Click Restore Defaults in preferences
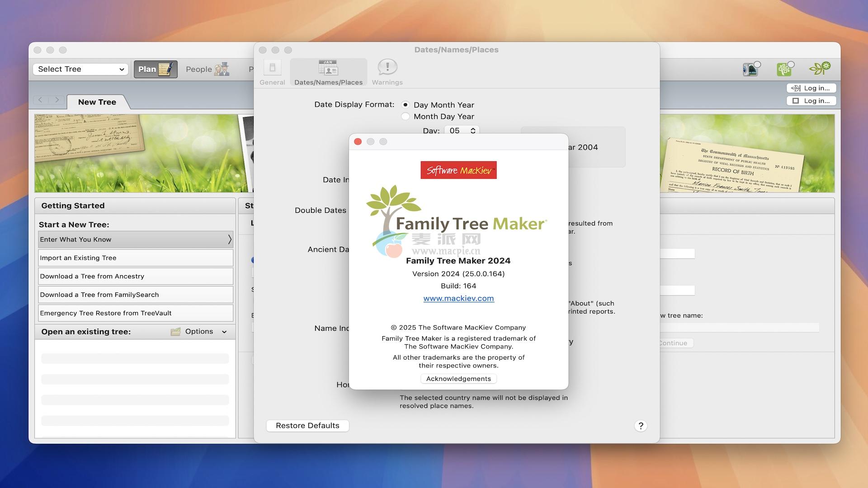Viewport: 868px width, 488px height. tap(307, 426)
